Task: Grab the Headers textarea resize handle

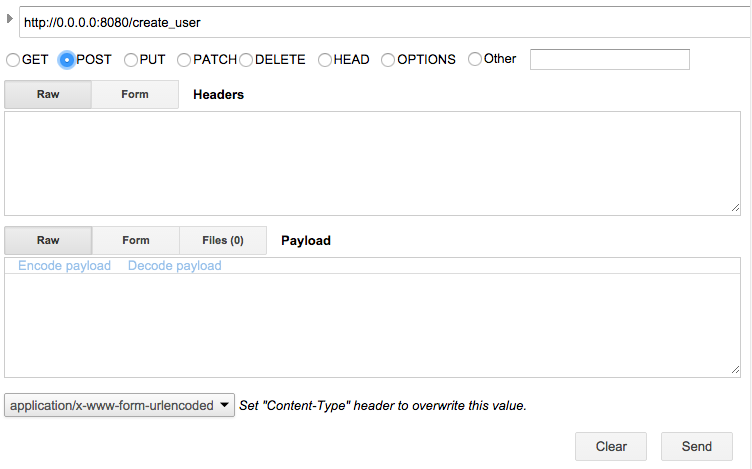Action: 735,208
